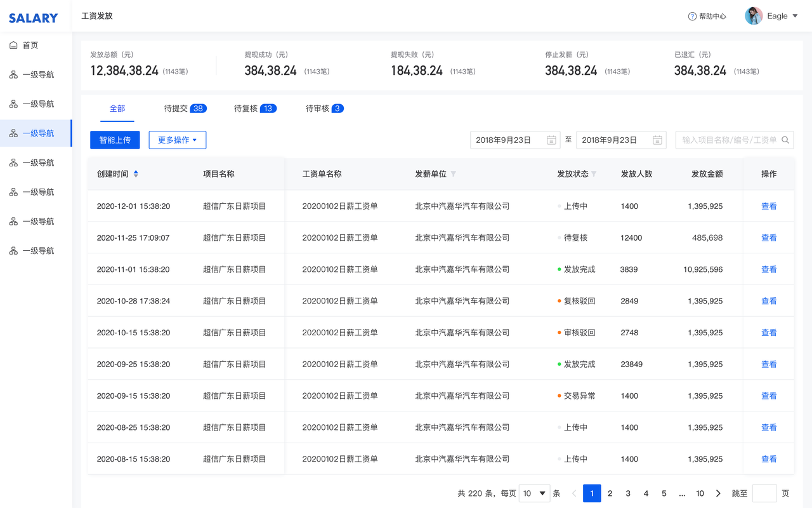Sort by 创建时间 arrows icon
This screenshot has height=508, width=812.
pos(136,174)
